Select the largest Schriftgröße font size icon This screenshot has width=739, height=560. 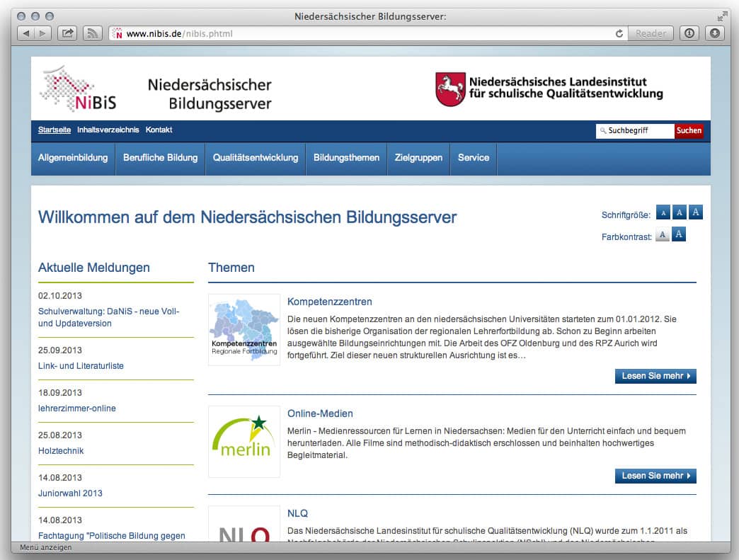coord(696,212)
